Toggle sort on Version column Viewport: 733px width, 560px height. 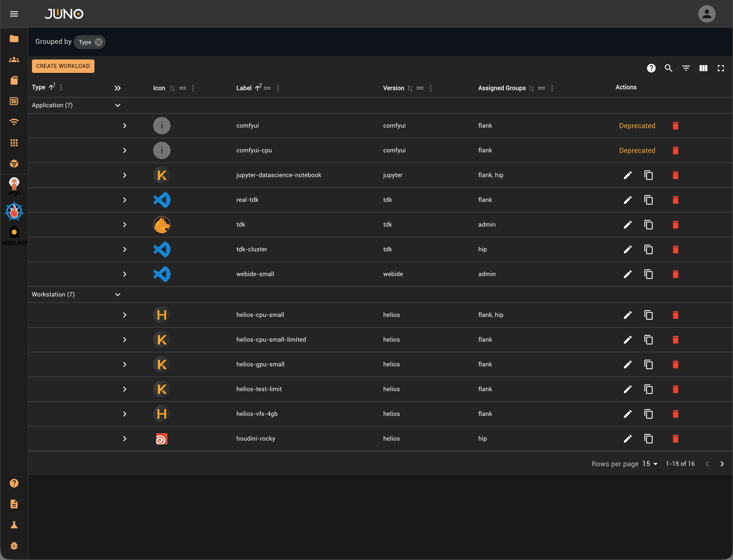point(410,88)
